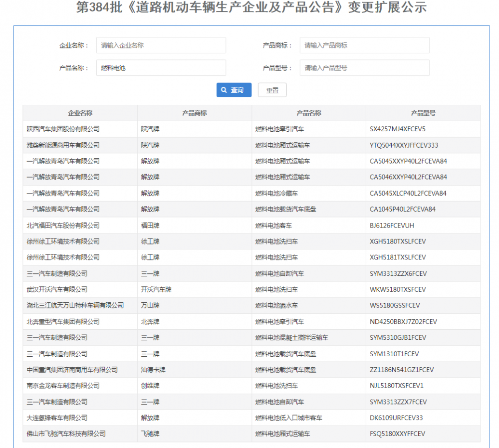Click the blue 查询 search button

(234, 90)
